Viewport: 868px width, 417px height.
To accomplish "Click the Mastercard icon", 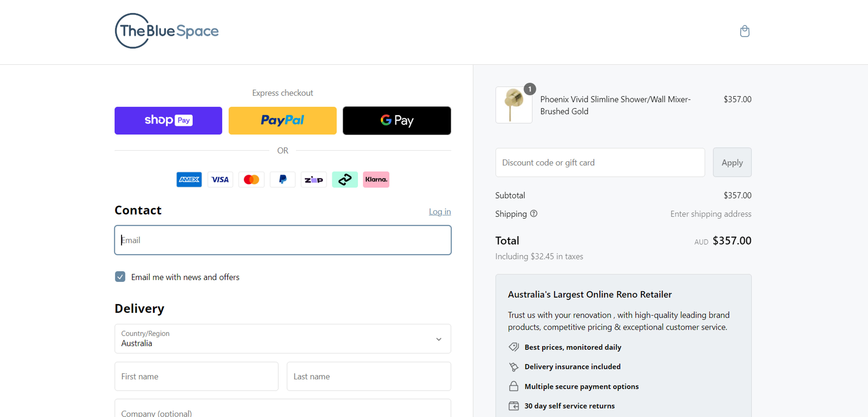I will pos(251,179).
